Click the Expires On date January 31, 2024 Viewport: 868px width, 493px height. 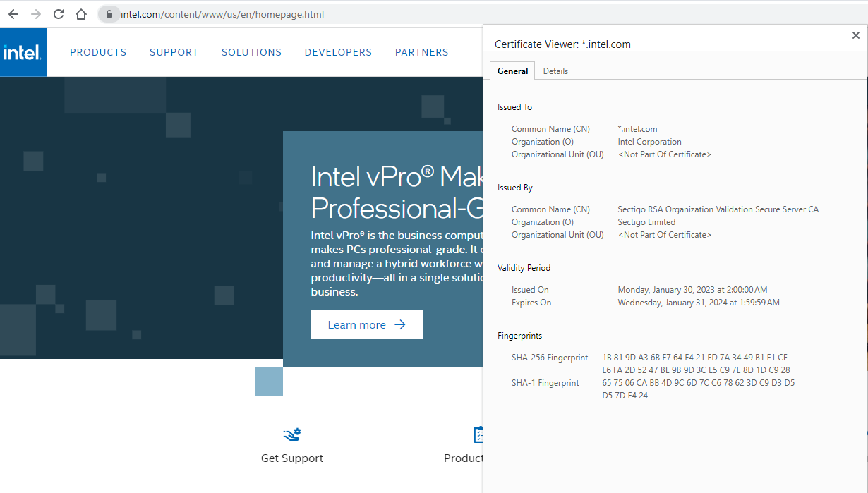pos(699,303)
